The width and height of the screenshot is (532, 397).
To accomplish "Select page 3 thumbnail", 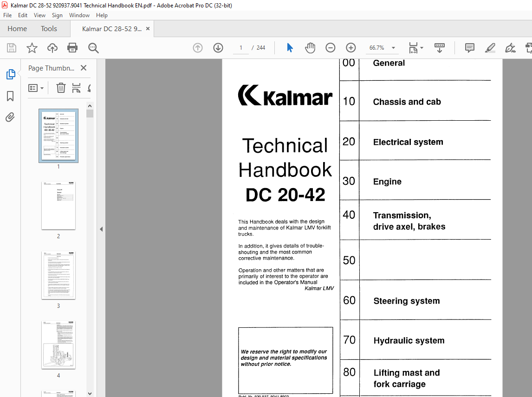I will pos(58,275).
